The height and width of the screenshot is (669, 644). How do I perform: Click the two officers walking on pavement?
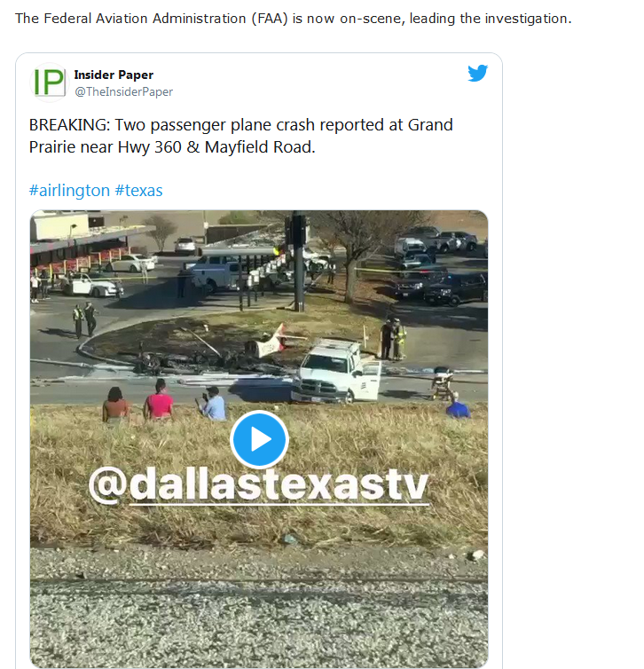(84, 319)
